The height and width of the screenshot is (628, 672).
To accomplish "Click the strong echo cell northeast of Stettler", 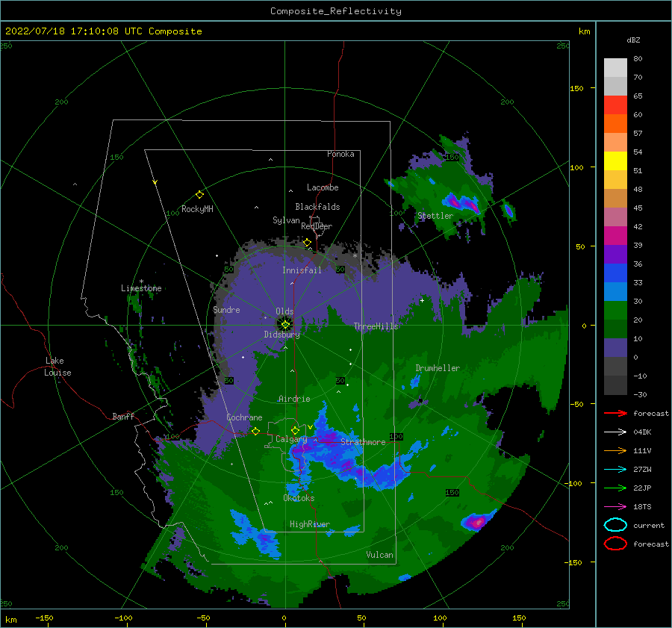I will point(462,202).
